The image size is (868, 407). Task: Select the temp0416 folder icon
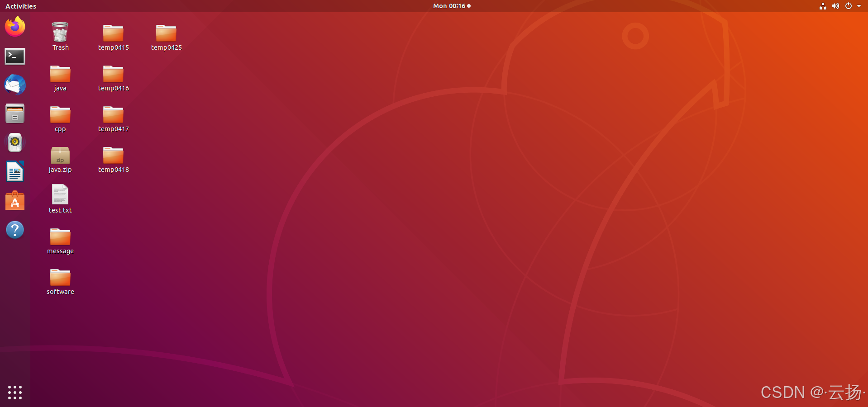(x=113, y=74)
